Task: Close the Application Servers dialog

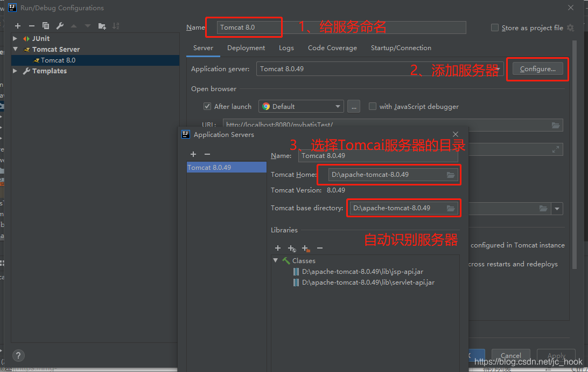Action: point(455,134)
